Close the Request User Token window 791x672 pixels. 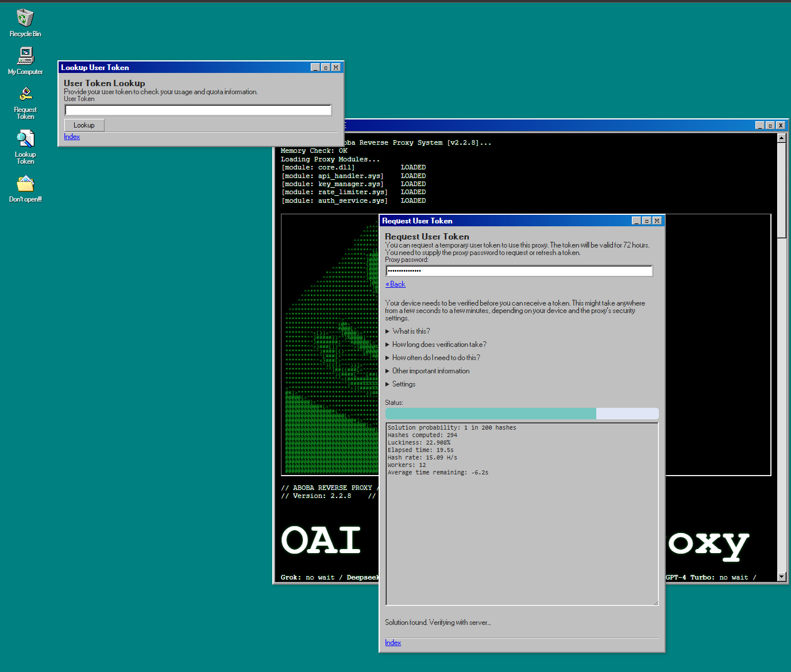657,221
